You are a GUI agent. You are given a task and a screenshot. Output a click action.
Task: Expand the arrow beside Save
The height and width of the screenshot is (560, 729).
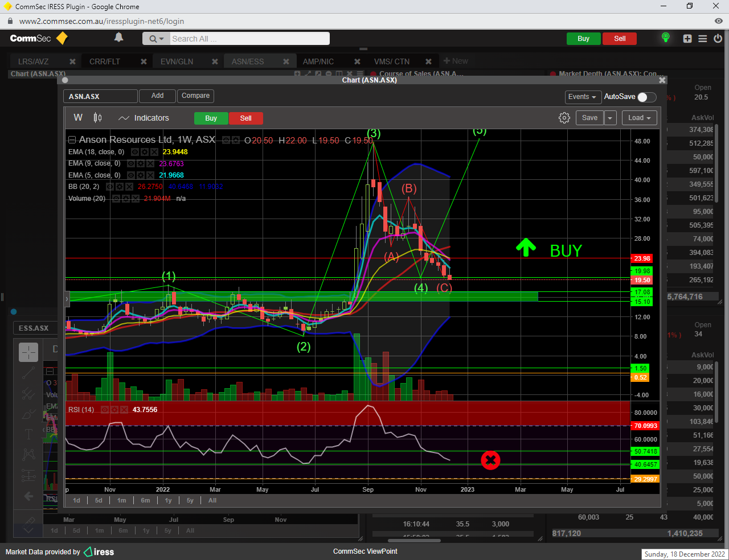[610, 118]
